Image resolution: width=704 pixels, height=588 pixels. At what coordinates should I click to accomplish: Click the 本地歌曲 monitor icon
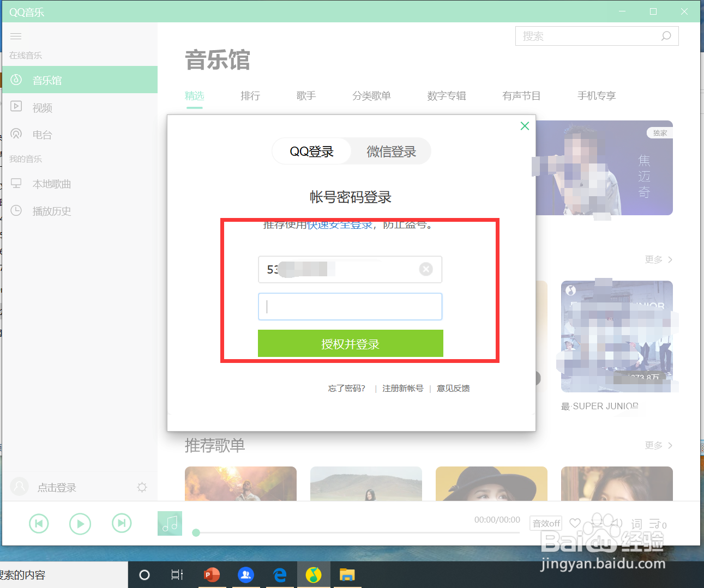[16, 183]
